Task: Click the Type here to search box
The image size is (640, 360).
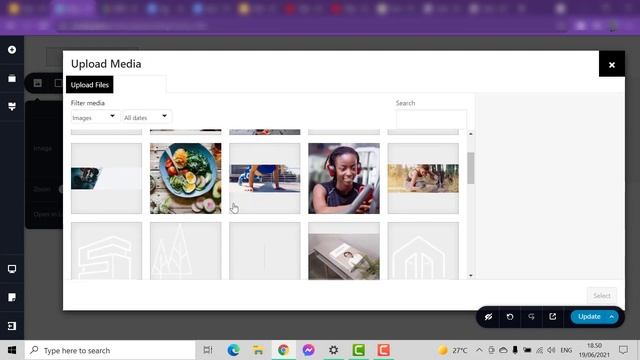Action: 110,350
